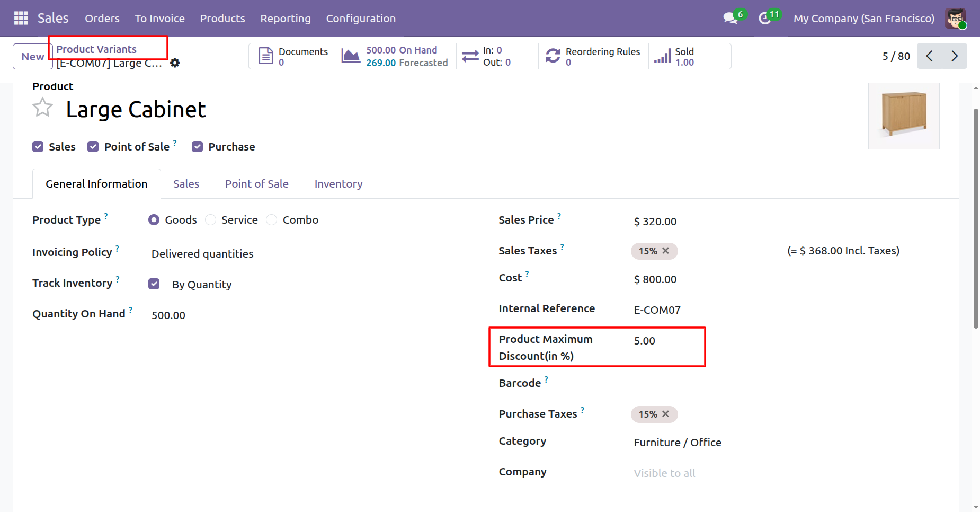The width and height of the screenshot is (980, 512).
Task: Open the apps grid menu icon
Action: [21, 18]
